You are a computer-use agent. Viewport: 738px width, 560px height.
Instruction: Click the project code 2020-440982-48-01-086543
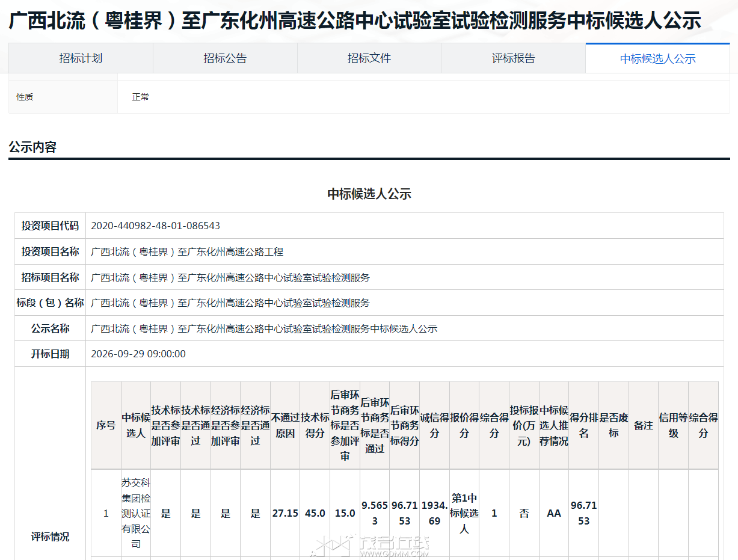[x=155, y=226]
